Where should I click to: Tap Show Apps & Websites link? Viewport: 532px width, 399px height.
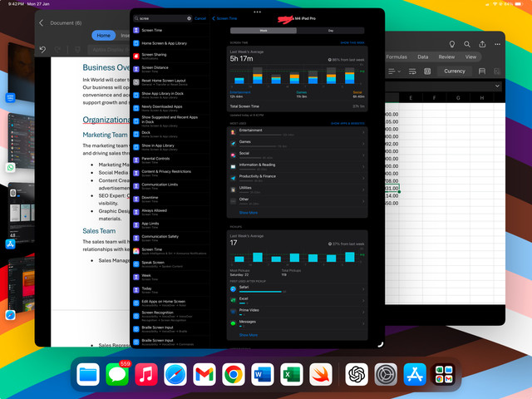(x=347, y=124)
